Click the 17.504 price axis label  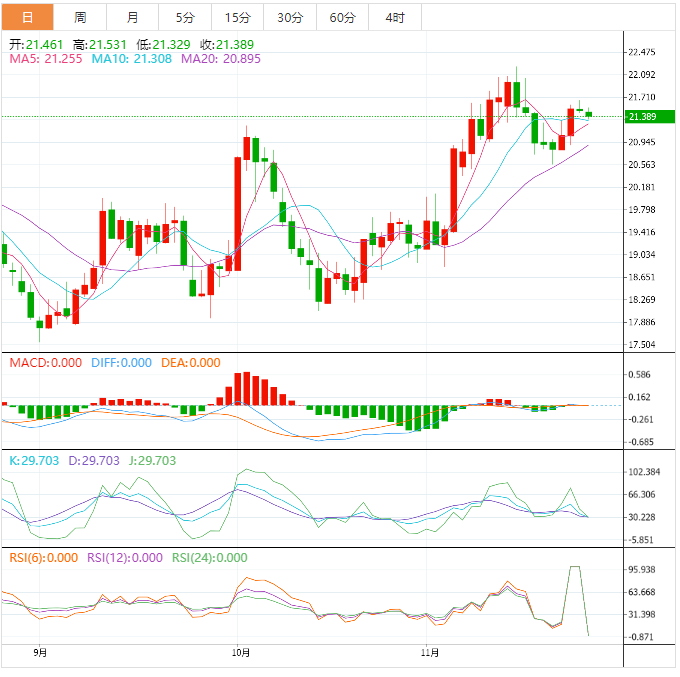click(642, 345)
